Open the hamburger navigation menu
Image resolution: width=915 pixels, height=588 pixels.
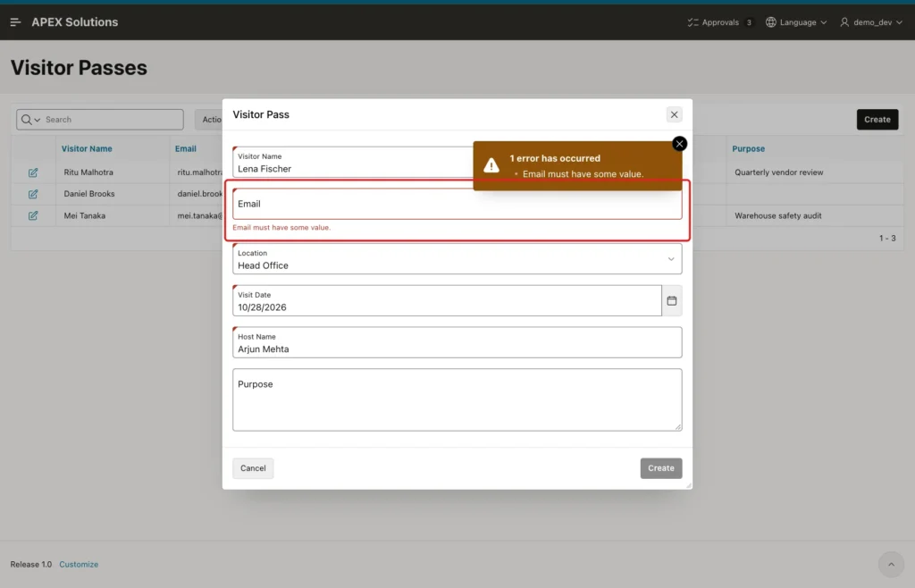coord(16,22)
